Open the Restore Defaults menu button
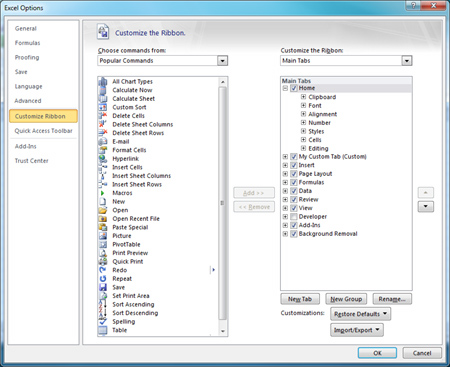 (x=360, y=314)
